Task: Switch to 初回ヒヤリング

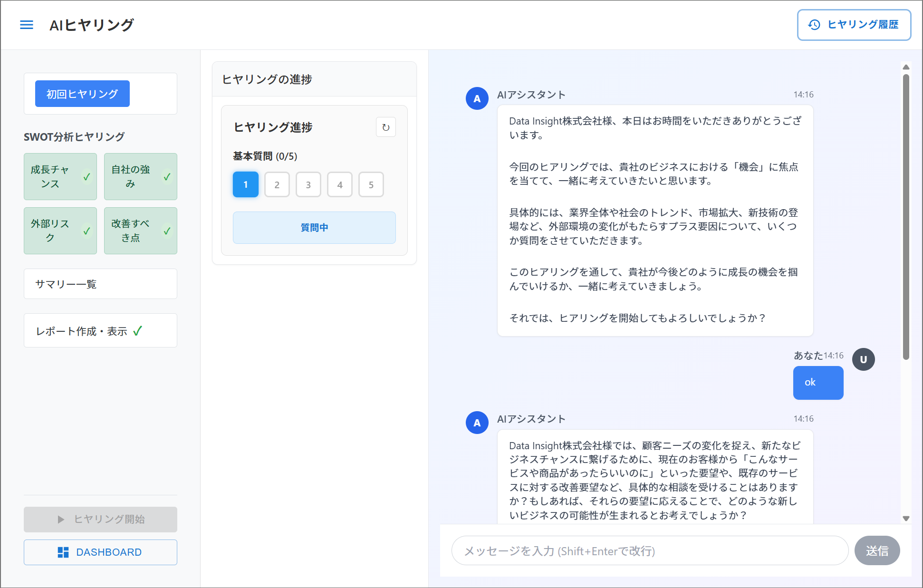Action: [82, 94]
